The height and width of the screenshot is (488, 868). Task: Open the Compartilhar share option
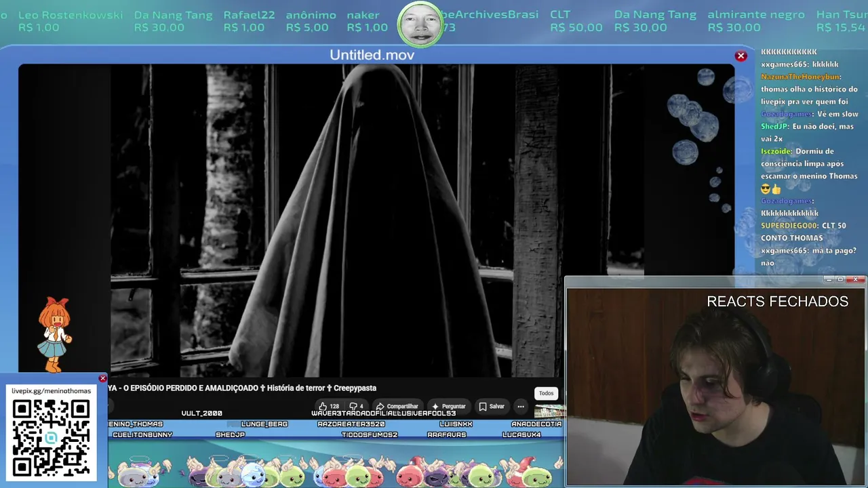point(397,407)
